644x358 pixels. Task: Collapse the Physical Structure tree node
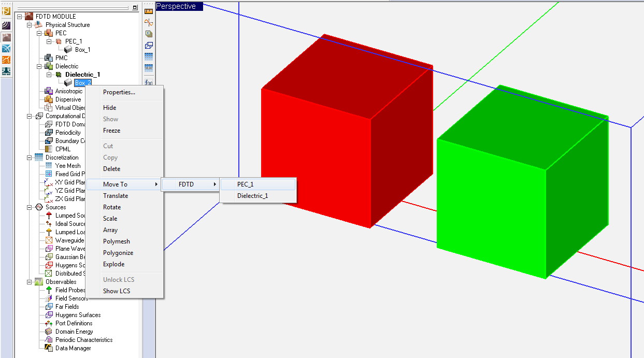[x=30, y=25]
